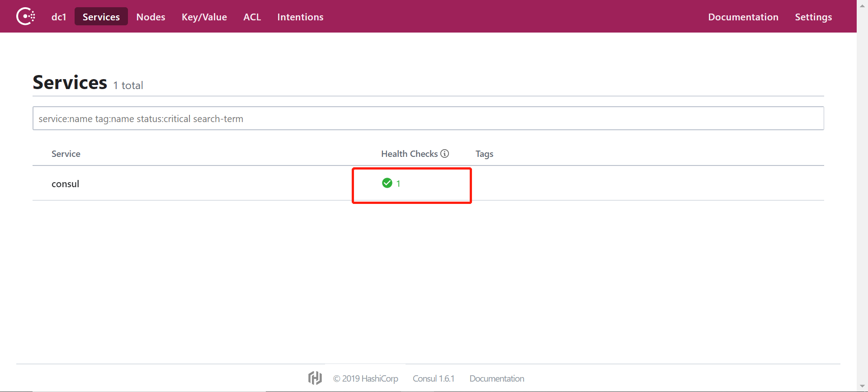Click the Health Checks column header
Screen dimensions: 868x392
click(x=410, y=154)
